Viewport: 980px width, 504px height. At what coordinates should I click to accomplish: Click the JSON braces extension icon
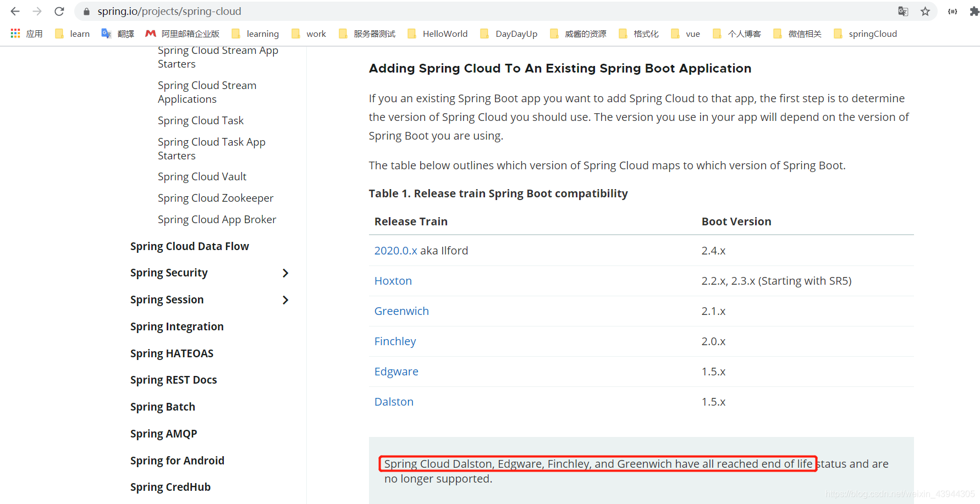point(953,11)
